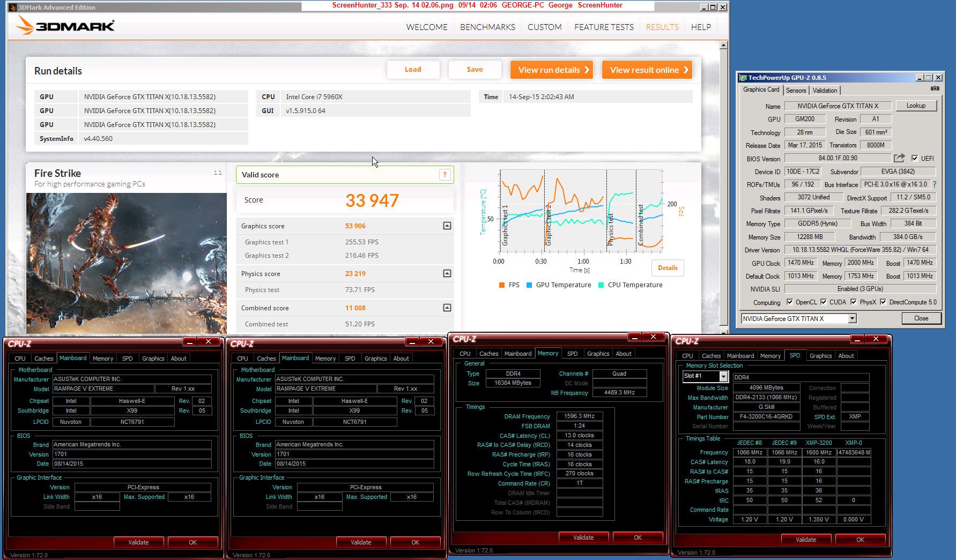This screenshot has height=560, width=956.
Task: Click the DRAM Frequency value 1596.3 MHz
Action: point(580,416)
